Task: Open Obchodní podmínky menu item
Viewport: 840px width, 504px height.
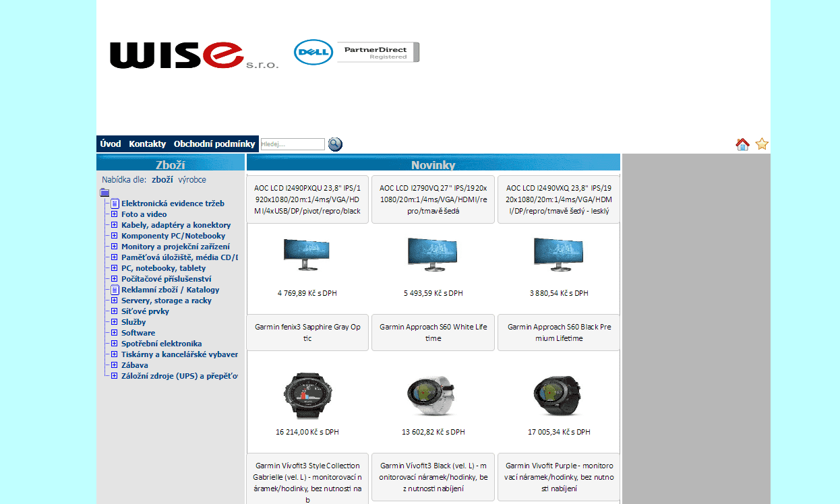Action: (x=214, y=144)
